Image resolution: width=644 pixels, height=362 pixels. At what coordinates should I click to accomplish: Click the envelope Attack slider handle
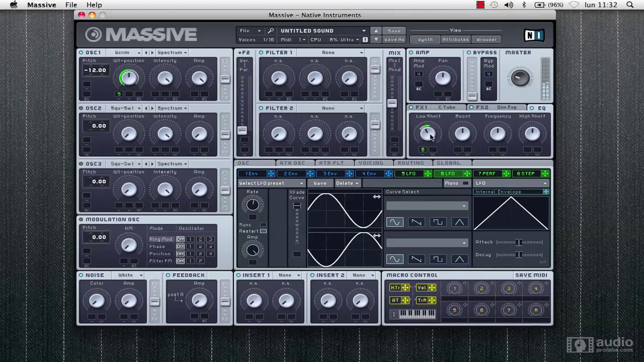pyautogui.click(x=519, y=242)
